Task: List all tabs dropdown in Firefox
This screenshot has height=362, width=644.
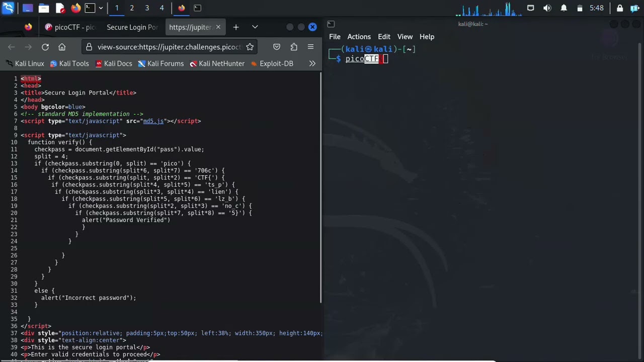Action: [x=255, y=27]
